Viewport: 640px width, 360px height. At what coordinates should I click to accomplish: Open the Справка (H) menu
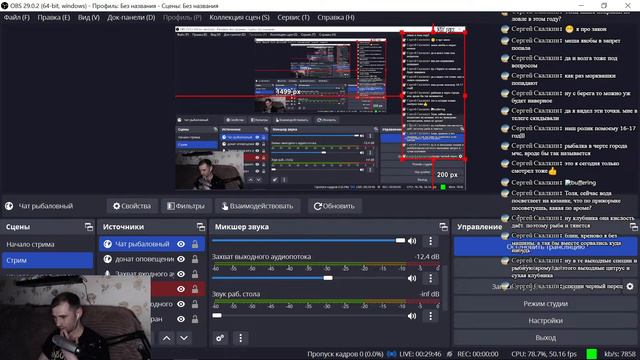point(336,18)
